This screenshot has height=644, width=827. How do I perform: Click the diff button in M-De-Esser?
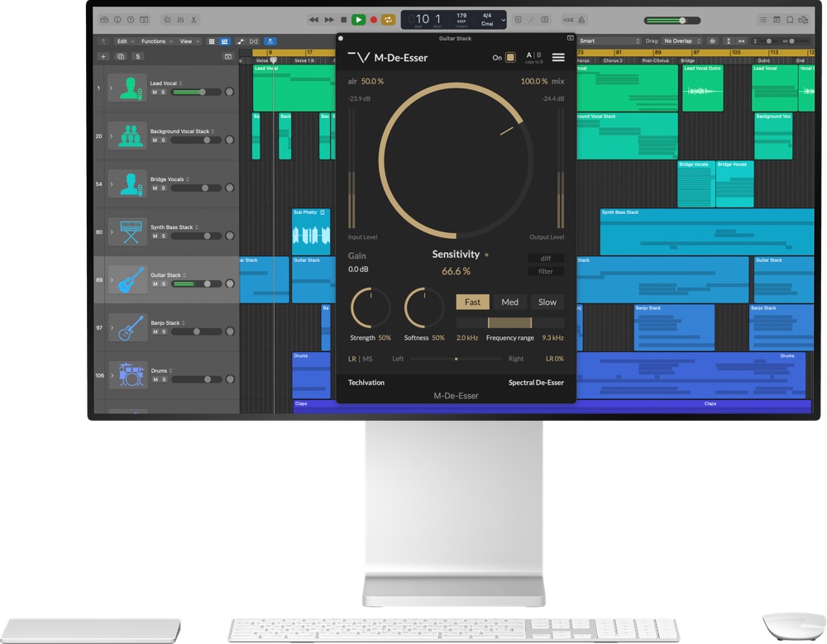pyautogui.click(x=546, y=259)
